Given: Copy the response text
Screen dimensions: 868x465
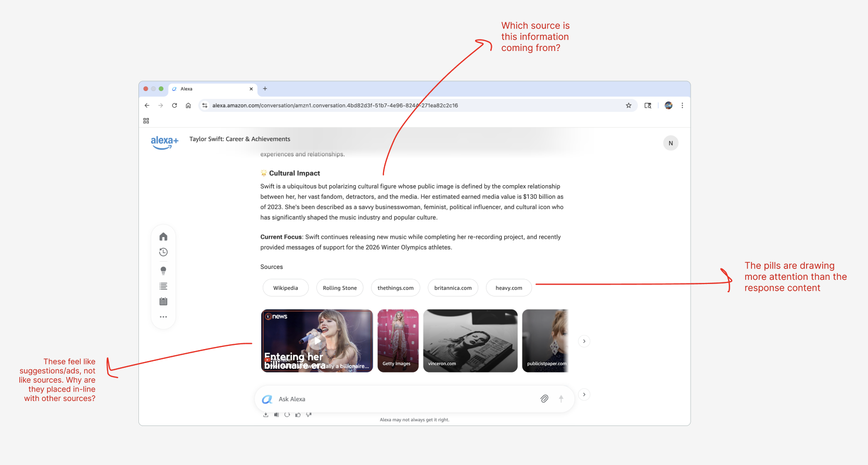Looking at the screenshot, I should [x=276, y=415].
